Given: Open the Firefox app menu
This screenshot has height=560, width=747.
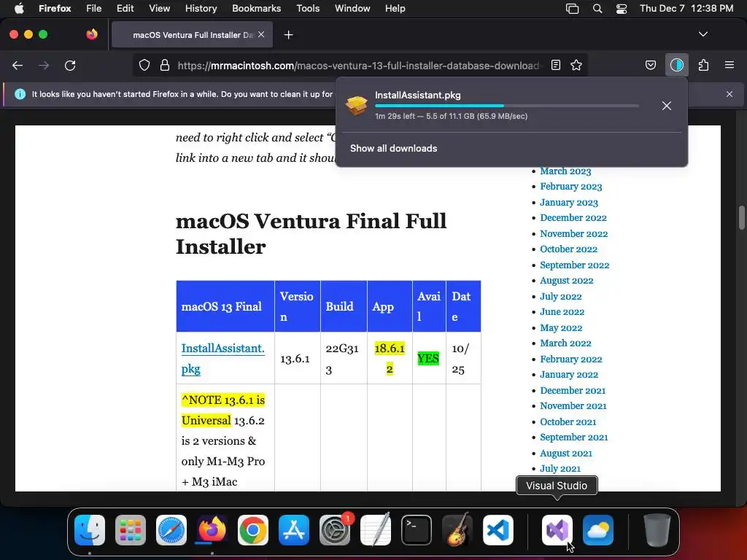Looking at the screenshot, I should pos(55,8).
